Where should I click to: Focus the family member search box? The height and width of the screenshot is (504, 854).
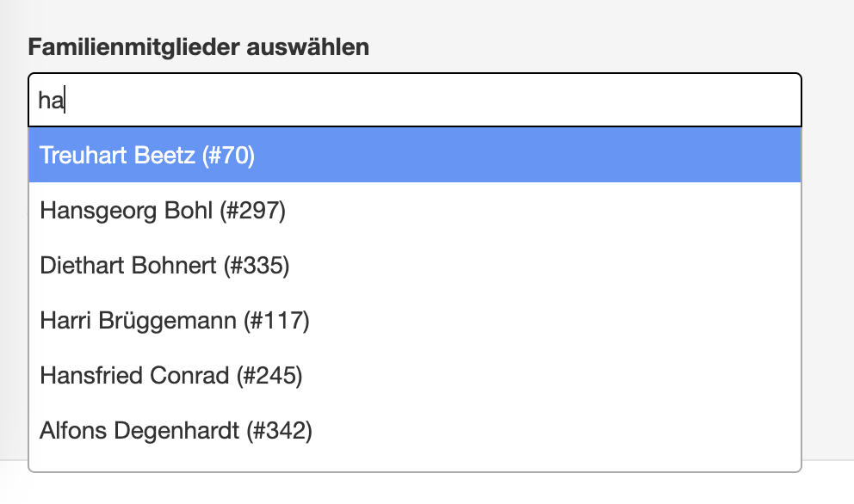click(x=415, y=101)
